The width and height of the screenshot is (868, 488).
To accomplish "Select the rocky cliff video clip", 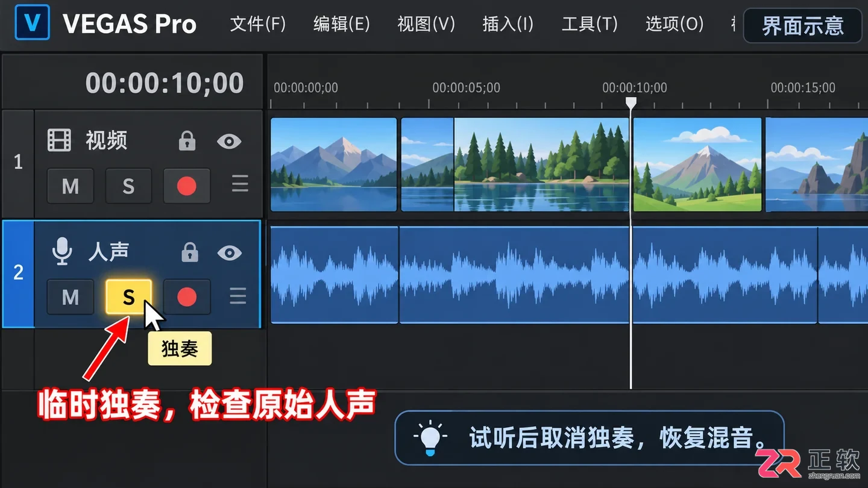I will pyautogui.click(x=816, y=164).
